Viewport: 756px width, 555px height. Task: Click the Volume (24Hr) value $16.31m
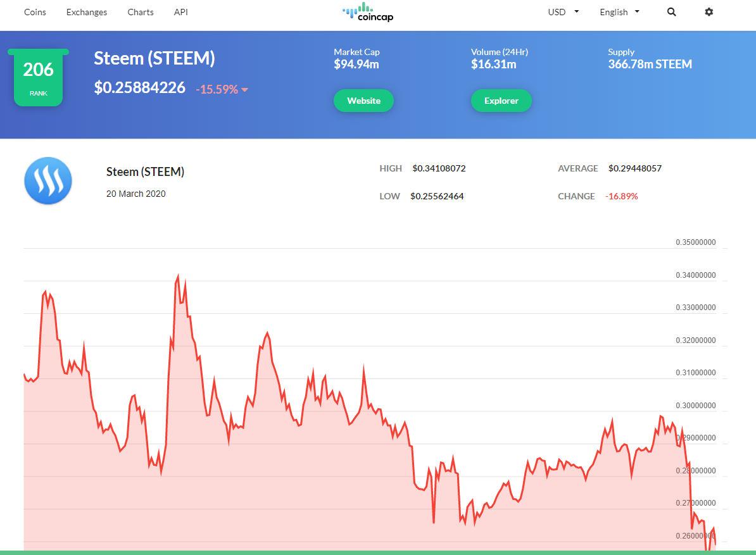(494, 64)
